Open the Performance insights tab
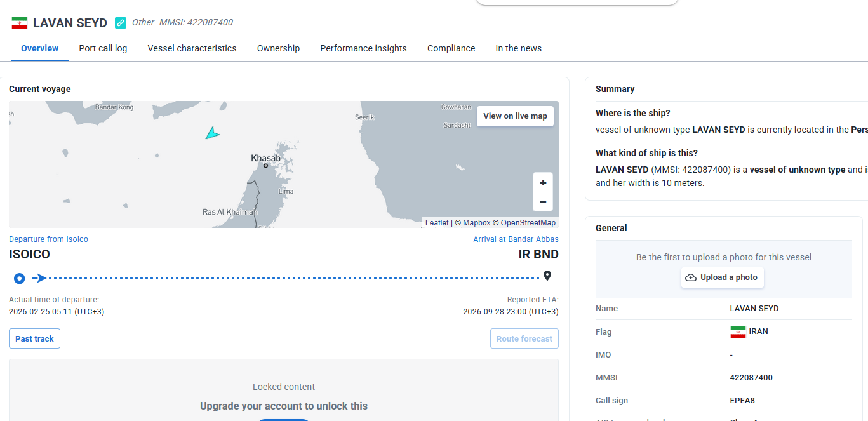 [x=363, y=48]
